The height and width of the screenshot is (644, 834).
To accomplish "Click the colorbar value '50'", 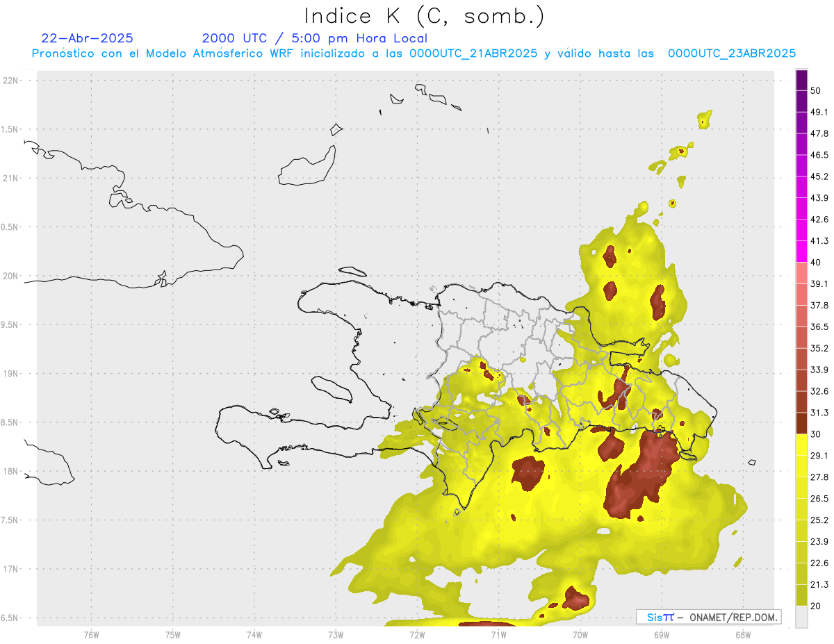I will coord(816,90).
